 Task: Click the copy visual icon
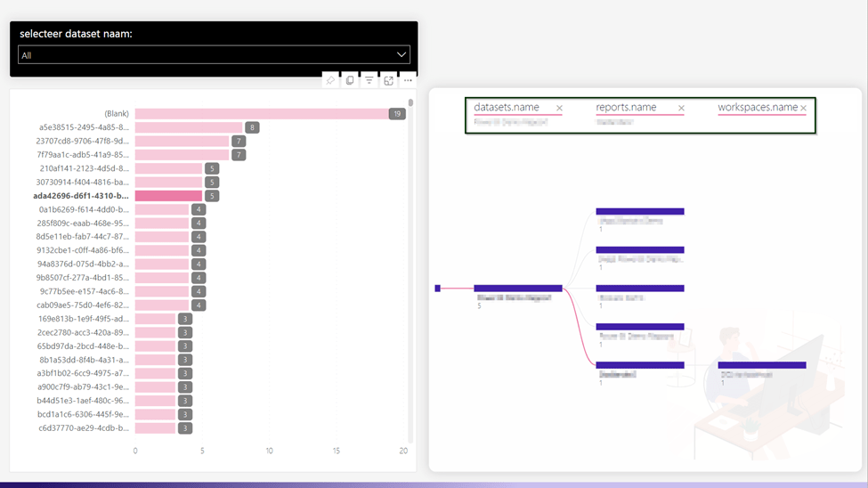[x=350, y=80]
